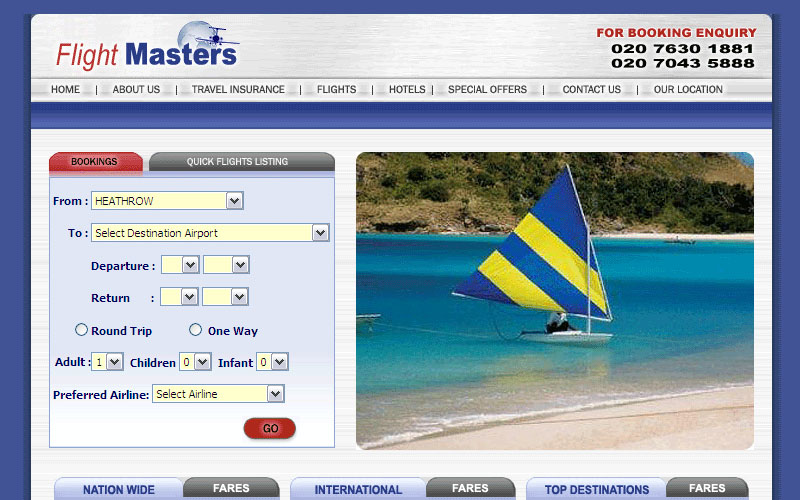Screen dimensions: 800x500
Task: Open Infant count dropdown
Action: coord(272,362)
